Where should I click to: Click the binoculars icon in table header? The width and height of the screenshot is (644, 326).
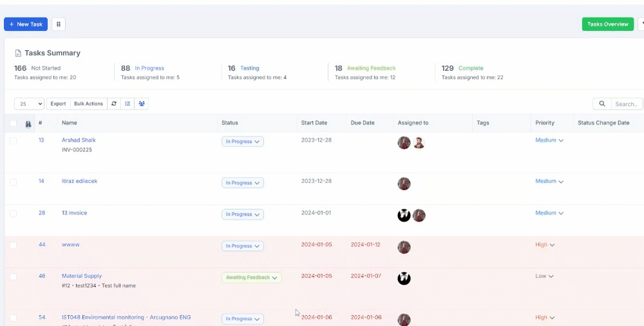coord(28,124)
